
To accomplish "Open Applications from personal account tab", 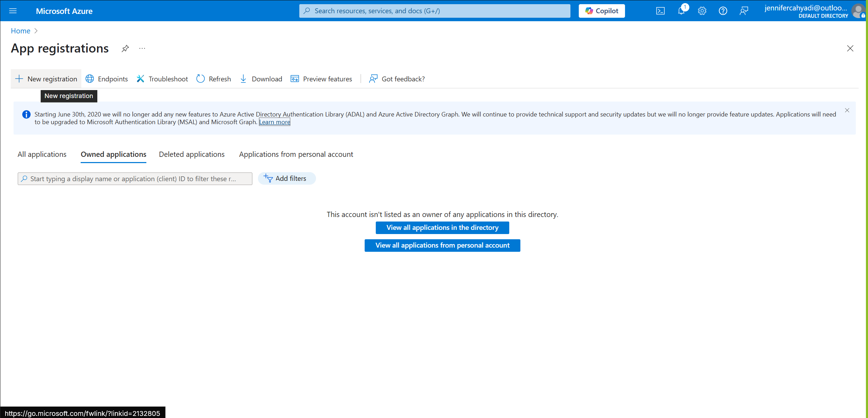I will pyautogui.click(x=296, y=154).
